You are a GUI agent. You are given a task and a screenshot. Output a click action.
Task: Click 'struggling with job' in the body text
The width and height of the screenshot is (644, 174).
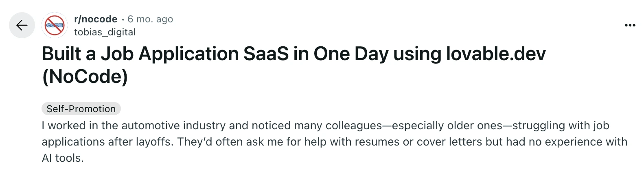pos(561,126)
